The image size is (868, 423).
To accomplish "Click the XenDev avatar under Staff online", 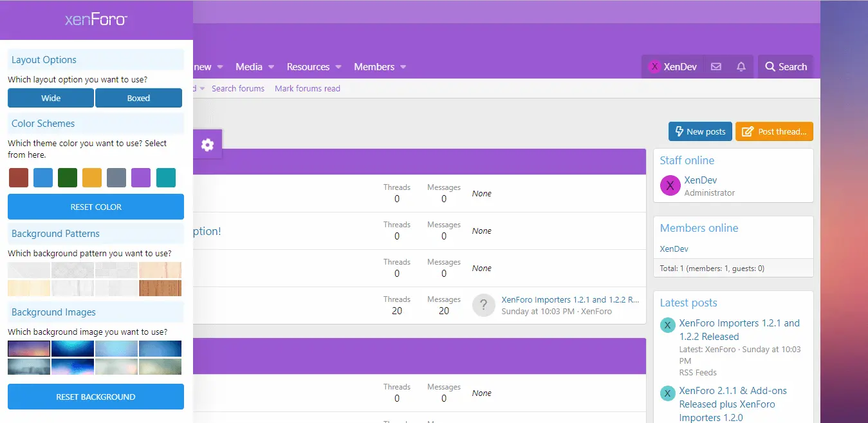I will [x=670, y=186].
